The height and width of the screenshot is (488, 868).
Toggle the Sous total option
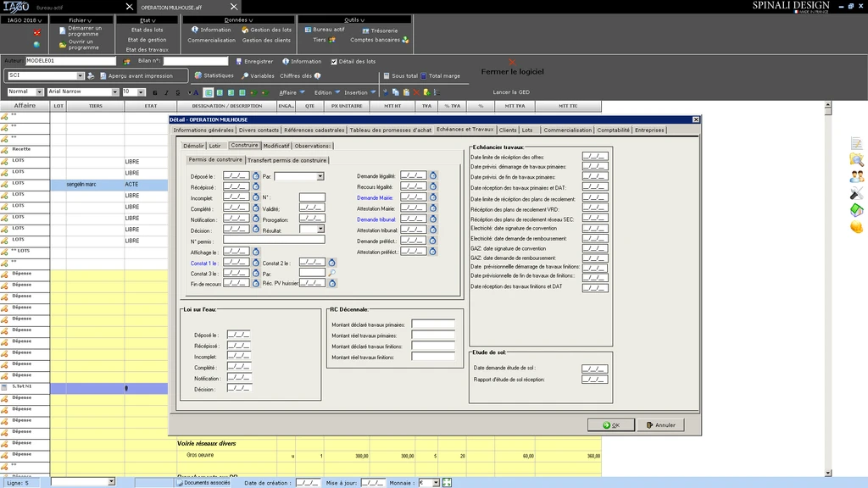point(387,76)
